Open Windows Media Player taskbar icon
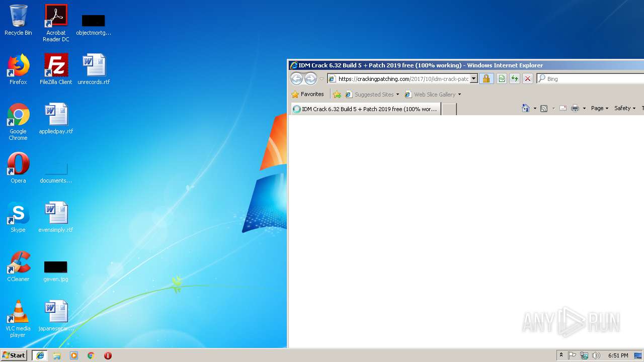Viewport: 644px width, 362px height. click(74, 355)
